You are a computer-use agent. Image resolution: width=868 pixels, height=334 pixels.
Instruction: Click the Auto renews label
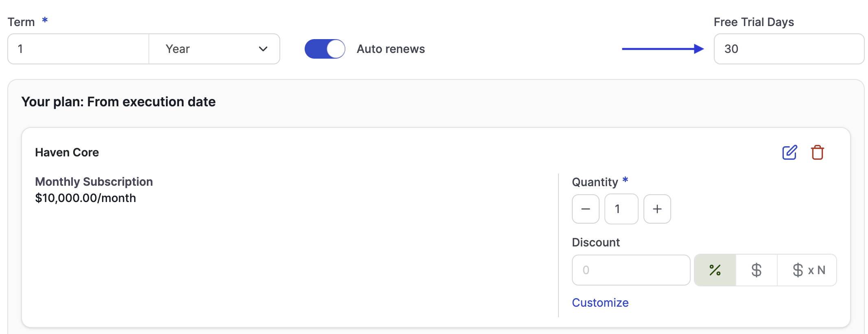390,49
